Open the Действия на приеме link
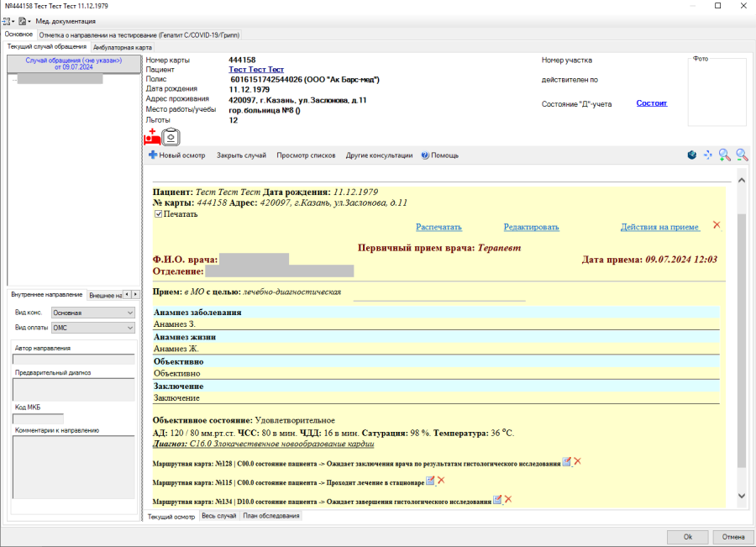Image resolution: width=756 pixels, height=547 pixels. (x=660, y=227)
